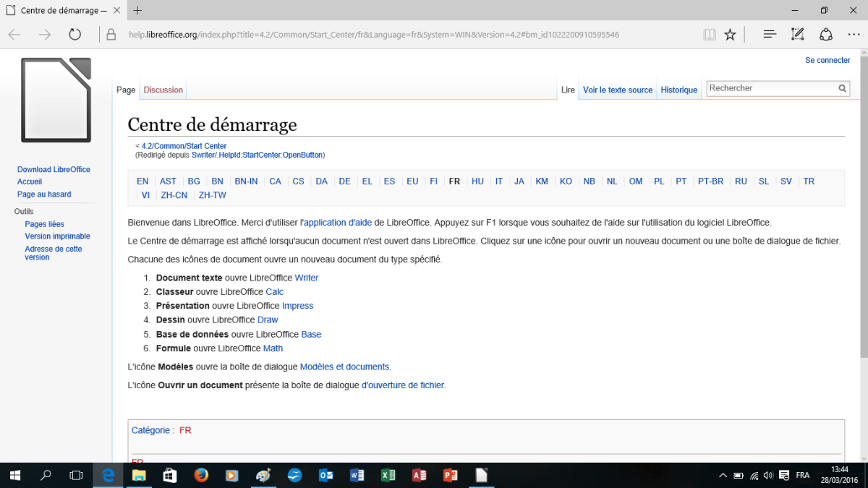Open the Writer link
Image resolution: width=868 pixels, height=488 pixels.
(307, 278)
